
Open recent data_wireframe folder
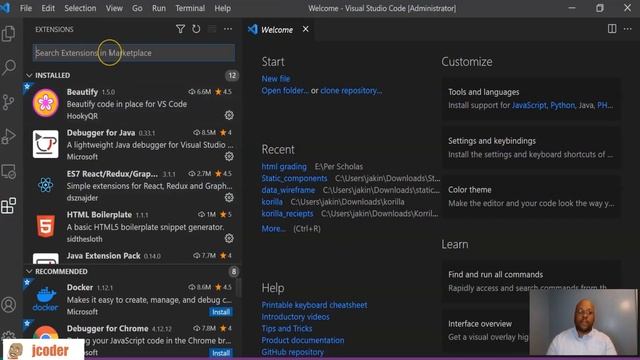pos(288,190)
